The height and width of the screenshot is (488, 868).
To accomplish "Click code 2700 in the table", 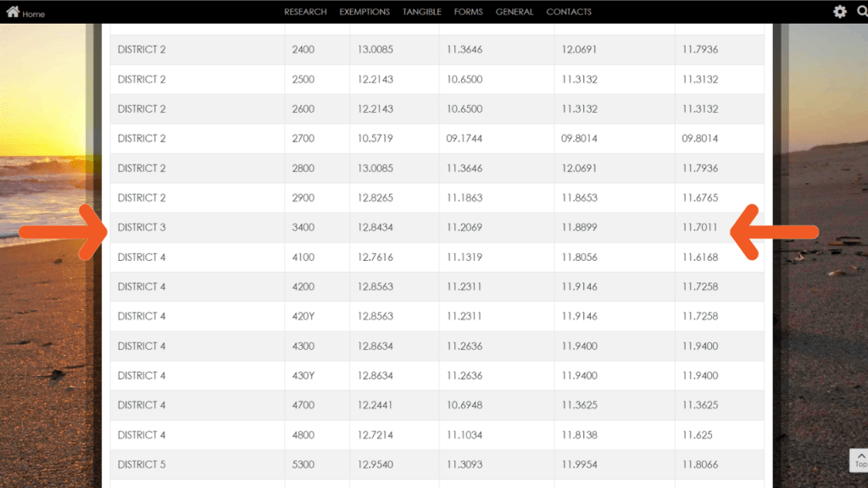I will click(x=303, y=138).
